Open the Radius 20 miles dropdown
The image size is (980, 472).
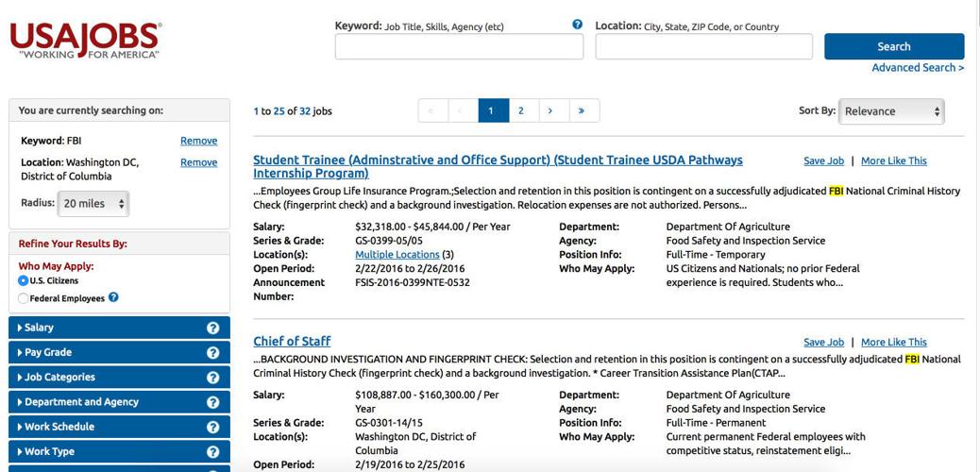93,204
